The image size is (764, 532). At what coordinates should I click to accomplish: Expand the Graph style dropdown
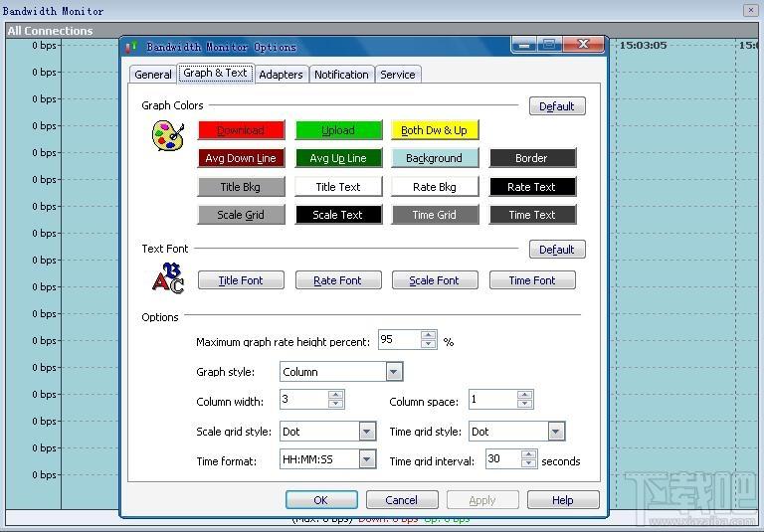point(394,372)
